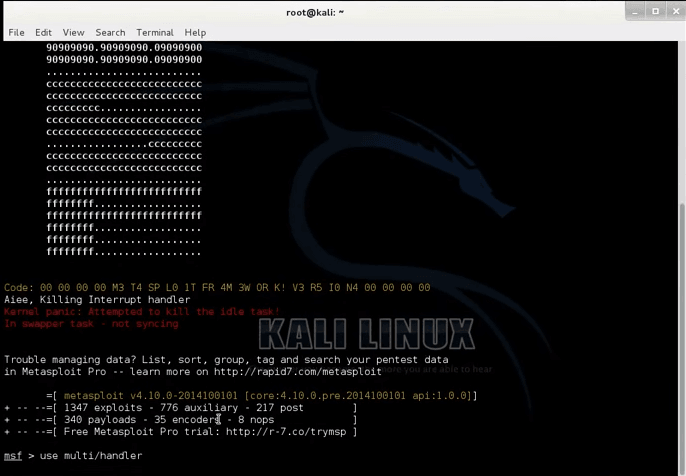
Task: Open the Search menu
Action: click(110, 32)
